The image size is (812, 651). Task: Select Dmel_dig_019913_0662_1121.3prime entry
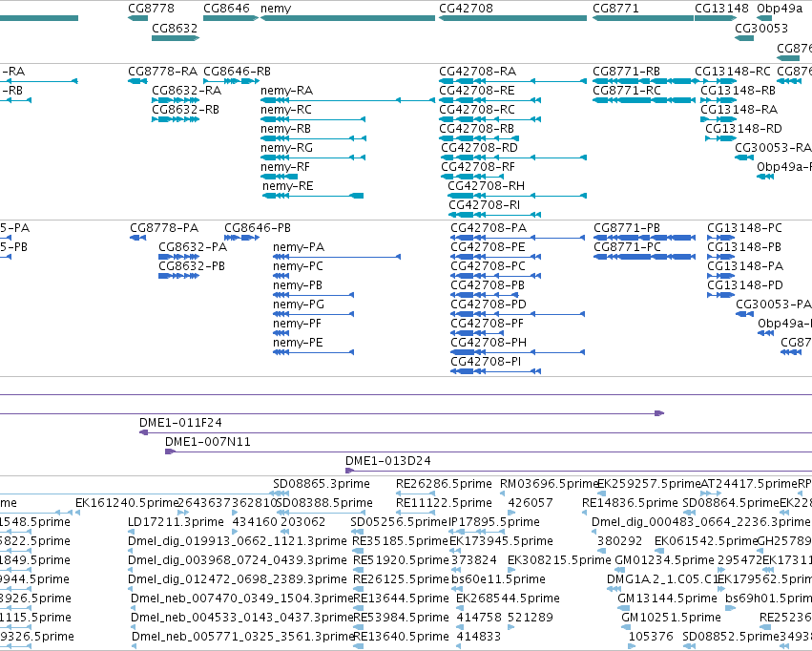[x=238, y=541]
